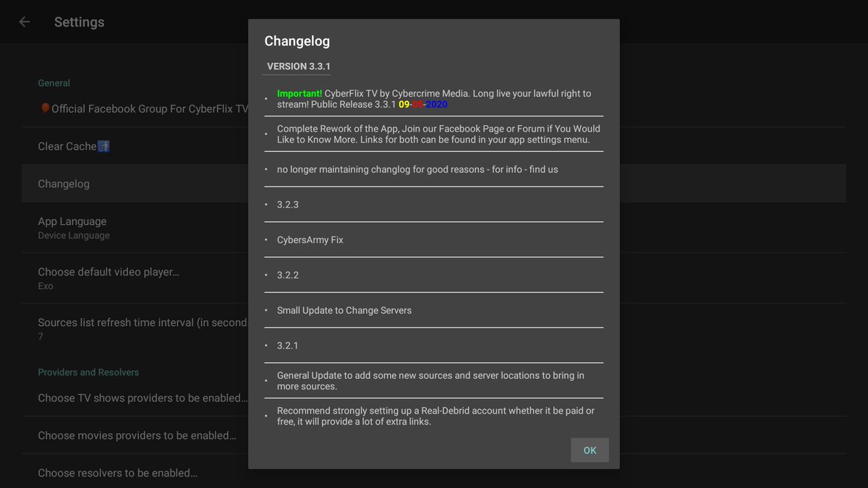Click the Complete Rework of the App entry
The image size is (868, 488).
434,134
